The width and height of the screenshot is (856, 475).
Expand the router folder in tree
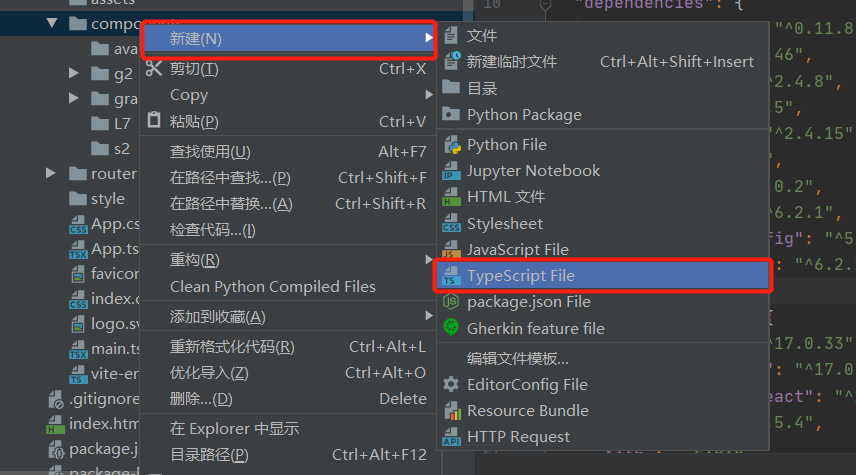point(51,173)
